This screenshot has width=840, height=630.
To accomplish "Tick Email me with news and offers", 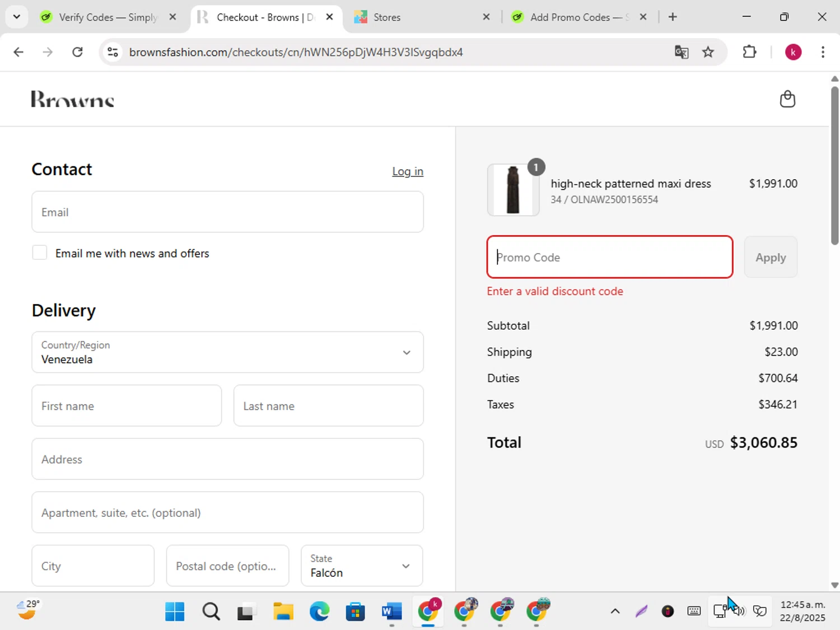I will tap(40, 253).
